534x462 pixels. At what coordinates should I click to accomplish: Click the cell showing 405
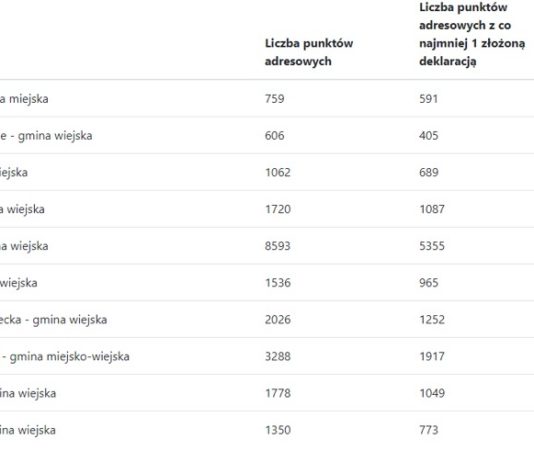pos(429,136)
